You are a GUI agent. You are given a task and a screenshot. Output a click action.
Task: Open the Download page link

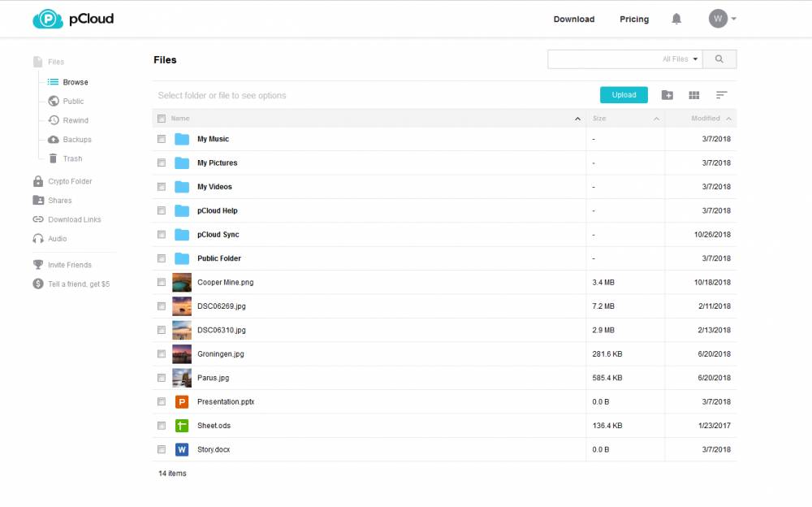point(574,19)
